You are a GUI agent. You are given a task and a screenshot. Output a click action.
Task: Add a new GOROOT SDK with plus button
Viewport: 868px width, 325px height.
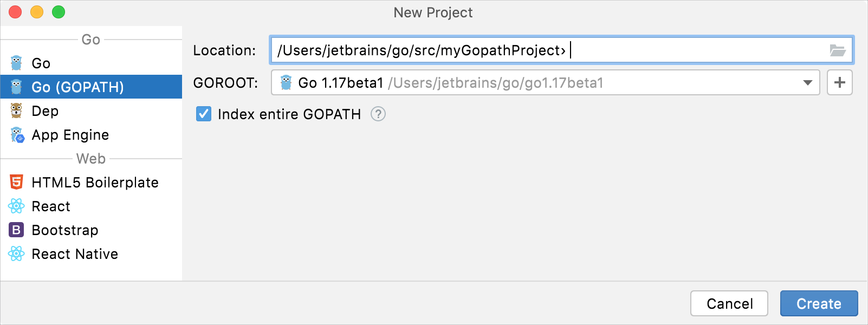[840, 83]
